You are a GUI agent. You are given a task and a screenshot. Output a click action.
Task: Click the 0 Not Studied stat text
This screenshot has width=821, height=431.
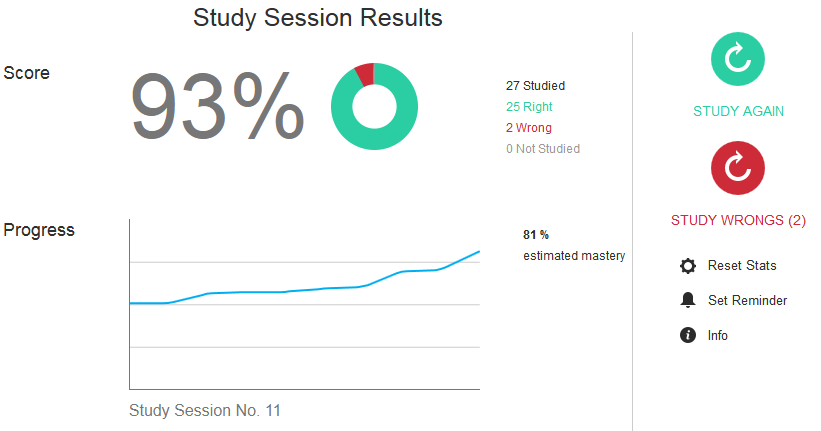542,149
